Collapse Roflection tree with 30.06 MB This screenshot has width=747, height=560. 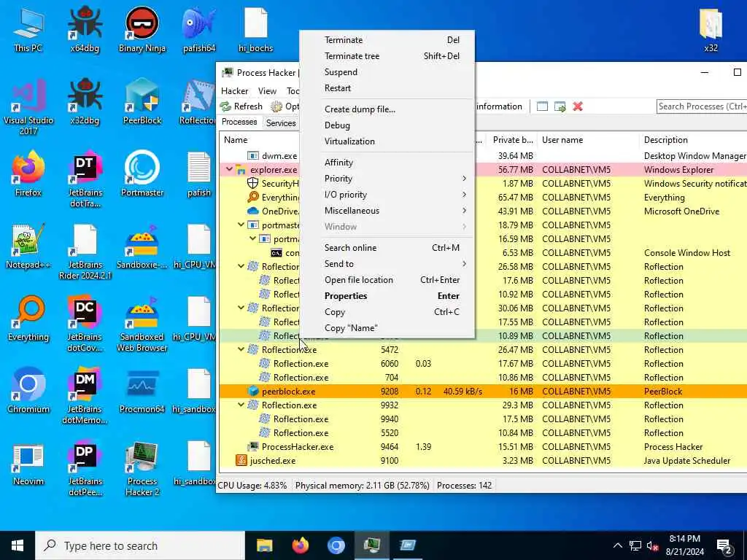(x=241, y=308)
